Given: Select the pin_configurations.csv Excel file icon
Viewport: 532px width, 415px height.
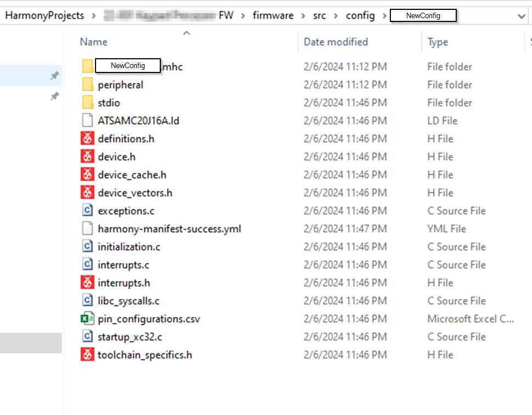Looking at the screenshot, I should (88, 318).
